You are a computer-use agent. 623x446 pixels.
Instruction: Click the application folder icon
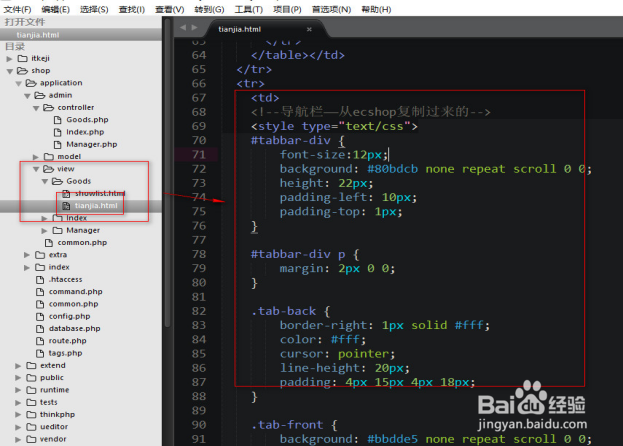31,83
